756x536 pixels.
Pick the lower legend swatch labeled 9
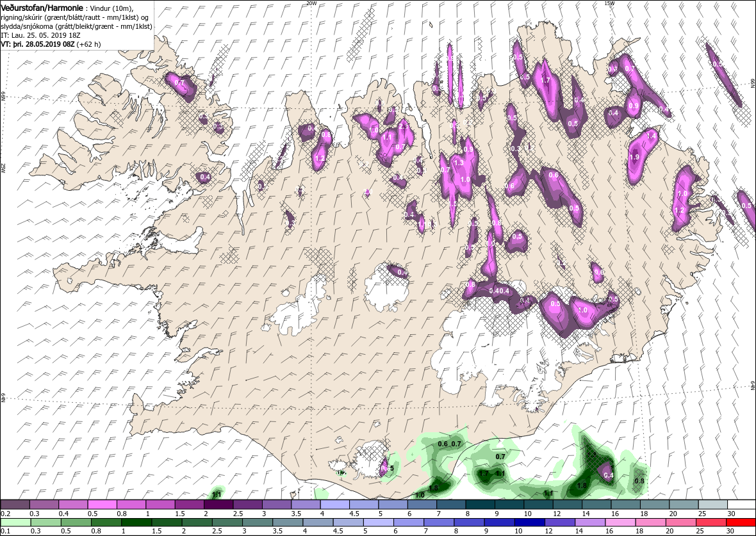[x=499, y=523]
